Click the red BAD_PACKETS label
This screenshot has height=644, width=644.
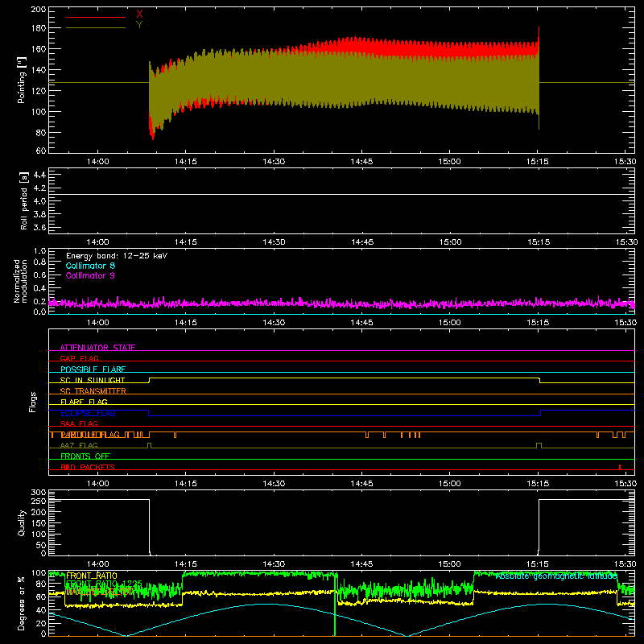click(x=88, y=467)
